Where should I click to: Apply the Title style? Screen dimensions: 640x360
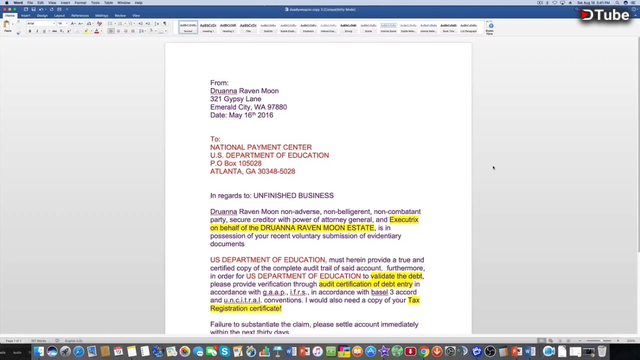point(248,27)
